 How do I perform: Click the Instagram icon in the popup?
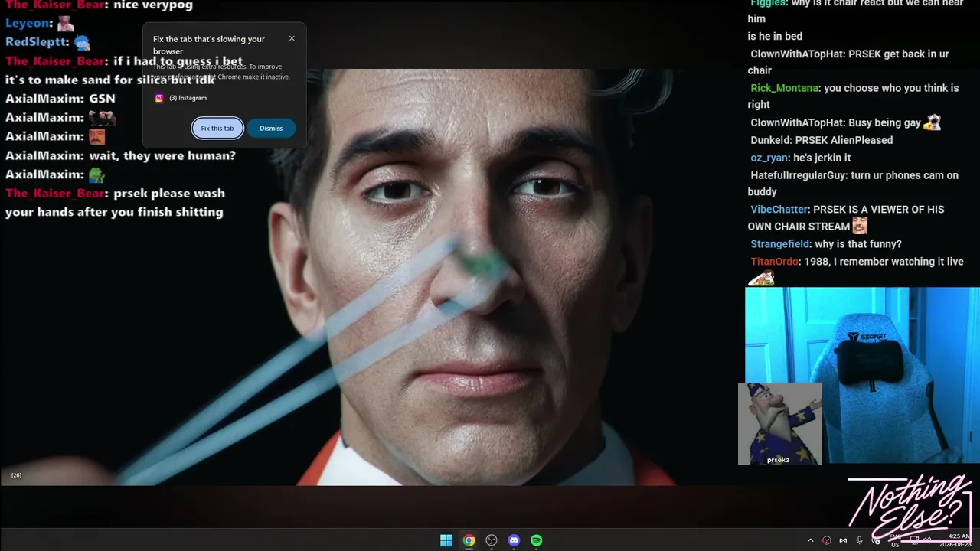point(159,98)
